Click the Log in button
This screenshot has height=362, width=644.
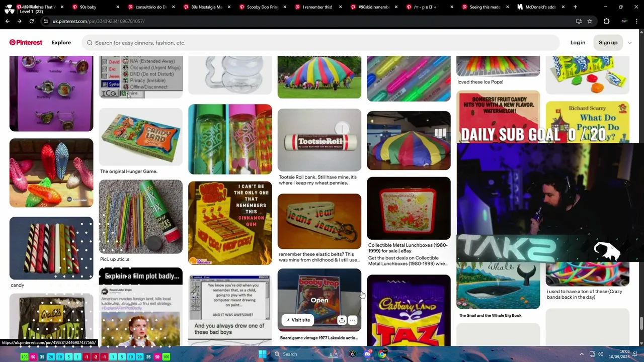pyautogui.click(x=578, y=43)
